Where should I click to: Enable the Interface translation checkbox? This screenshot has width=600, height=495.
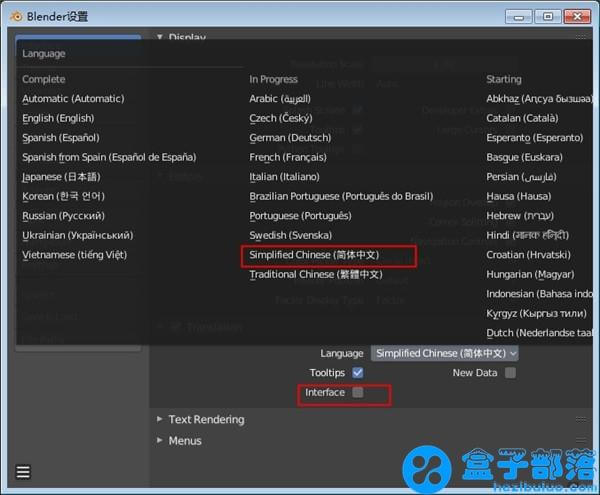(358, 392)
